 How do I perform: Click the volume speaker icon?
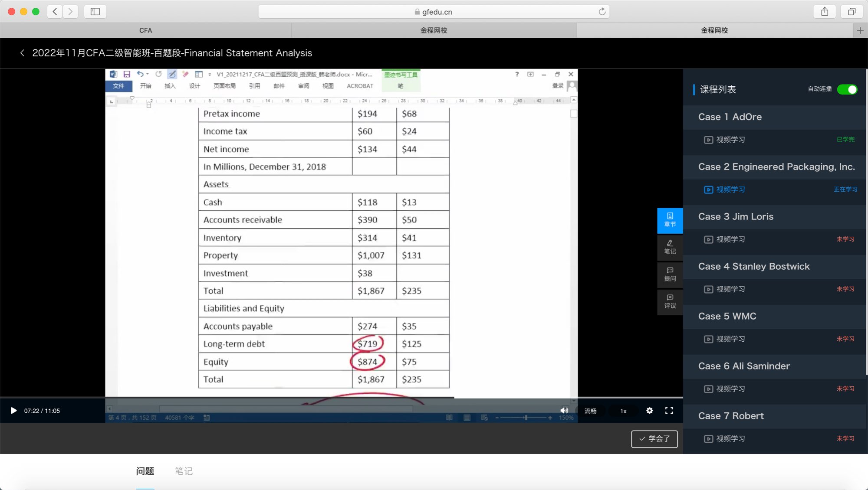click(564, 410)
